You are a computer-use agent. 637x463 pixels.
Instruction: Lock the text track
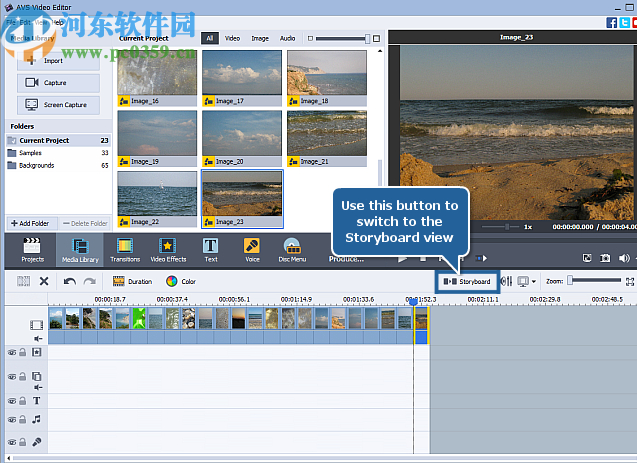(23, 401)
